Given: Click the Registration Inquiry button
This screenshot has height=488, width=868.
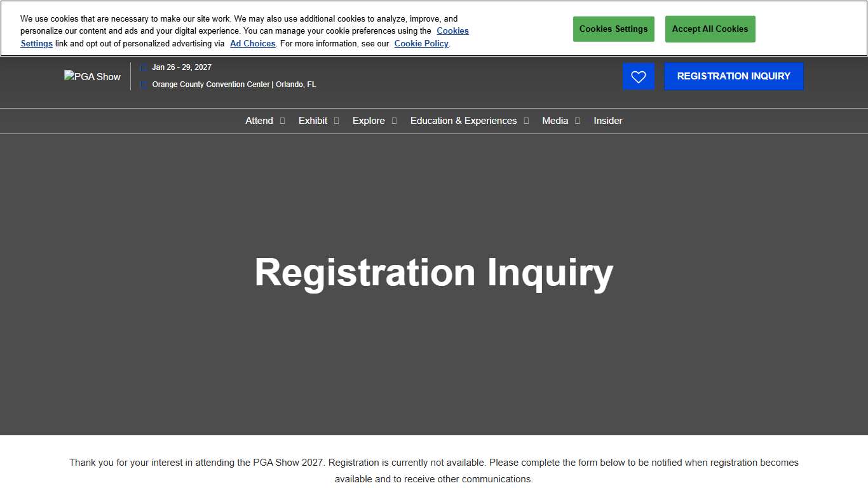Looking at the screenshot, I should (733, 76).
